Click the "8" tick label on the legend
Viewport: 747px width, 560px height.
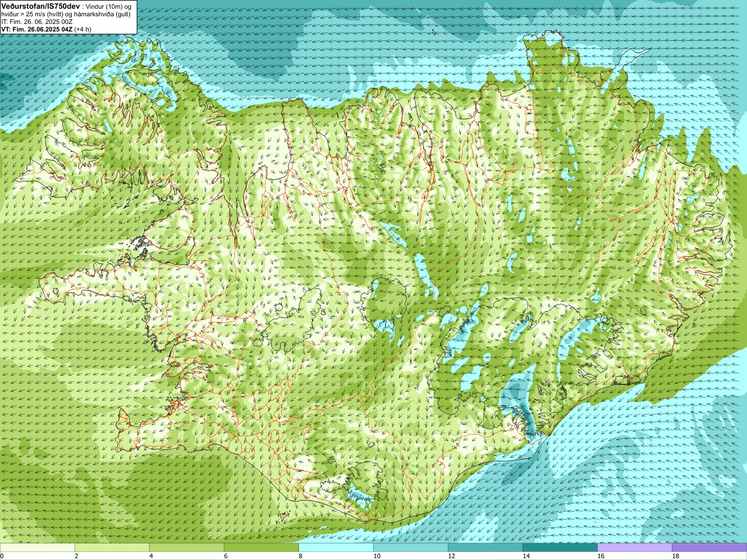click(x=301, y=556)
